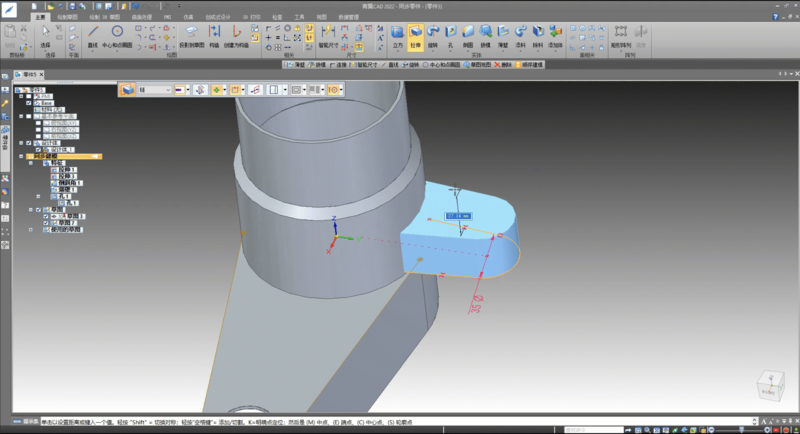Click 连接 on the shortcut bar
The width and height of the screenshot is (800, 434).
[x=338, y=65]
